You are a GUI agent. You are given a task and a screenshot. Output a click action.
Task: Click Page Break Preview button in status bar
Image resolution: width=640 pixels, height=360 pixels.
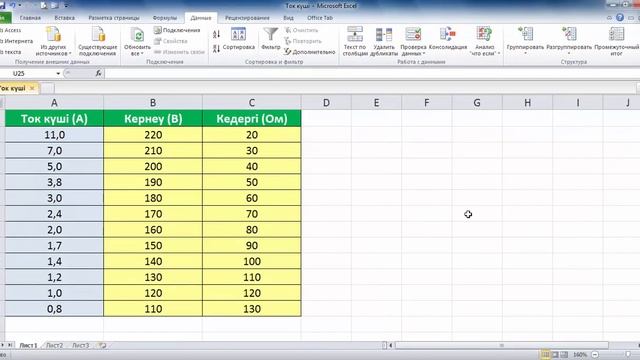point(564,355)
